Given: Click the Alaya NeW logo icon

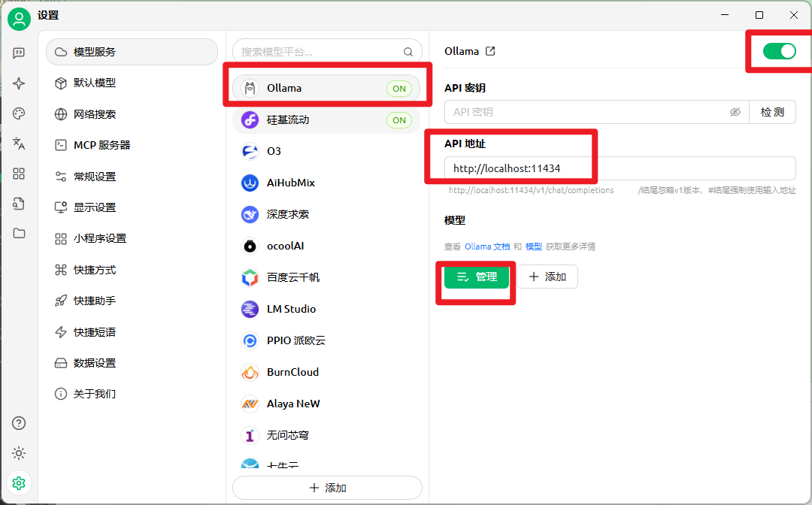Looking at the screenshot, I should click(x=250, y=404).
